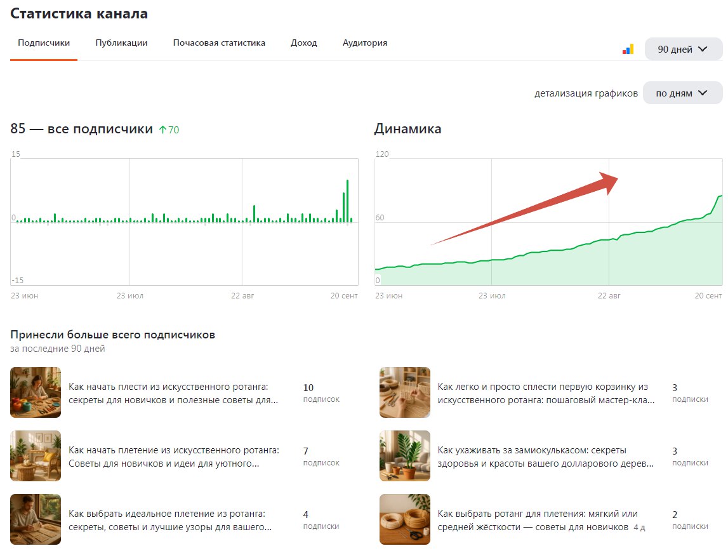This screenshot has height=560, width=728.
Task: Expand the по дням detail dropdown
Action: tap(682, 93)
